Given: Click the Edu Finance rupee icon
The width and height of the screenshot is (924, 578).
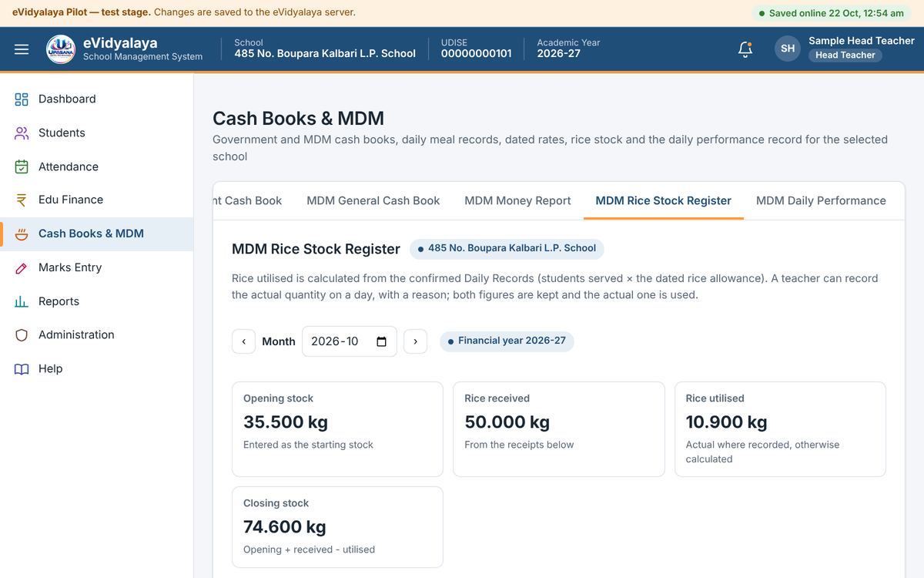Looking at the screenshot, I should (x=22, y=200).
